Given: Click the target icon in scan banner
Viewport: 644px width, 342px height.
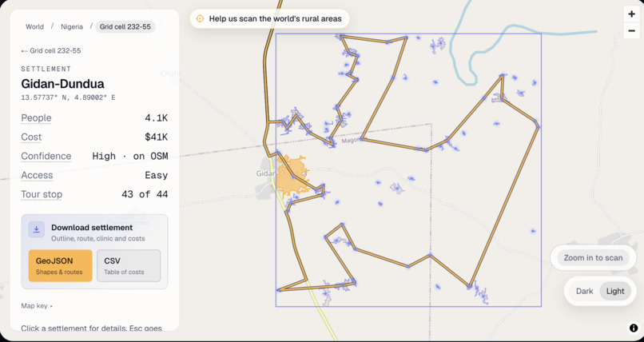Looking at the screenshot, I should 200,18.
